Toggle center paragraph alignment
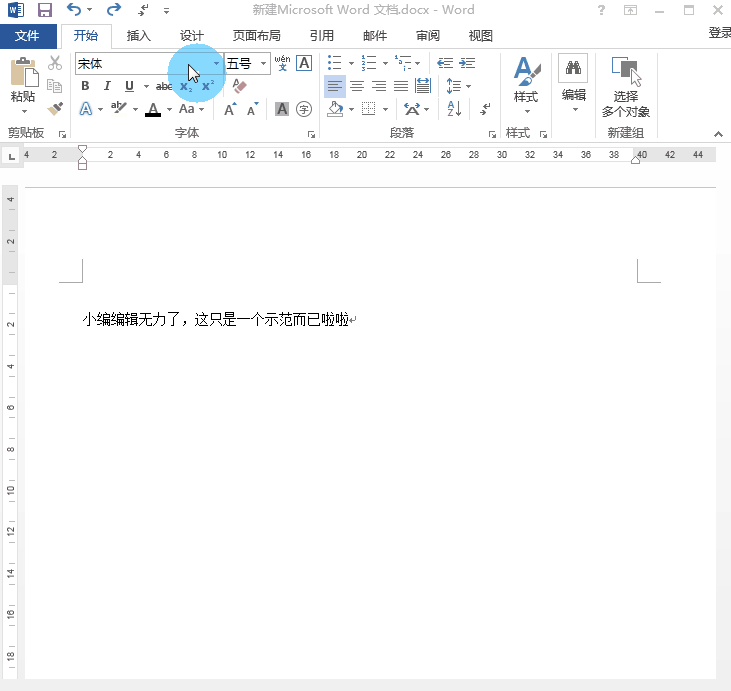 (x=357, y=86)
